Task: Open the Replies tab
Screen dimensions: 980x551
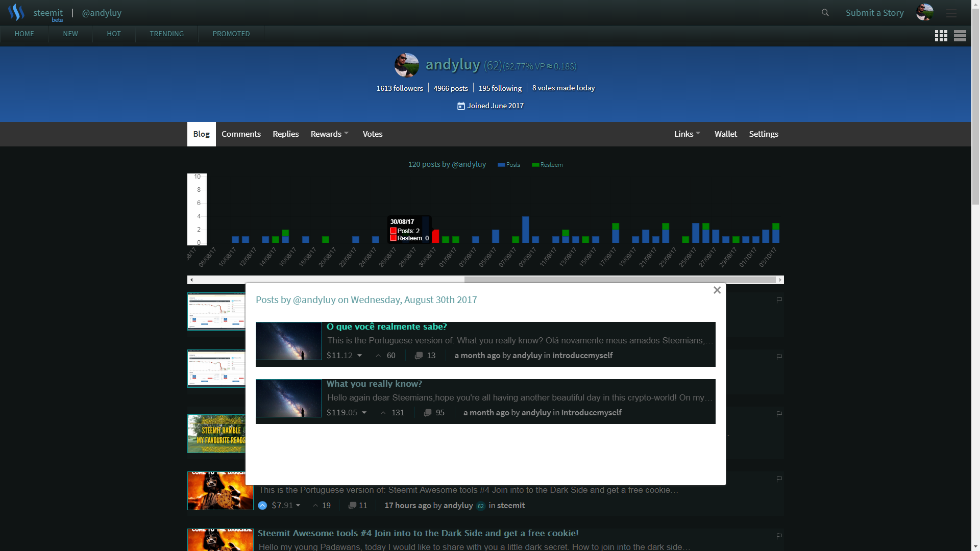Action: tap(285, 134)
